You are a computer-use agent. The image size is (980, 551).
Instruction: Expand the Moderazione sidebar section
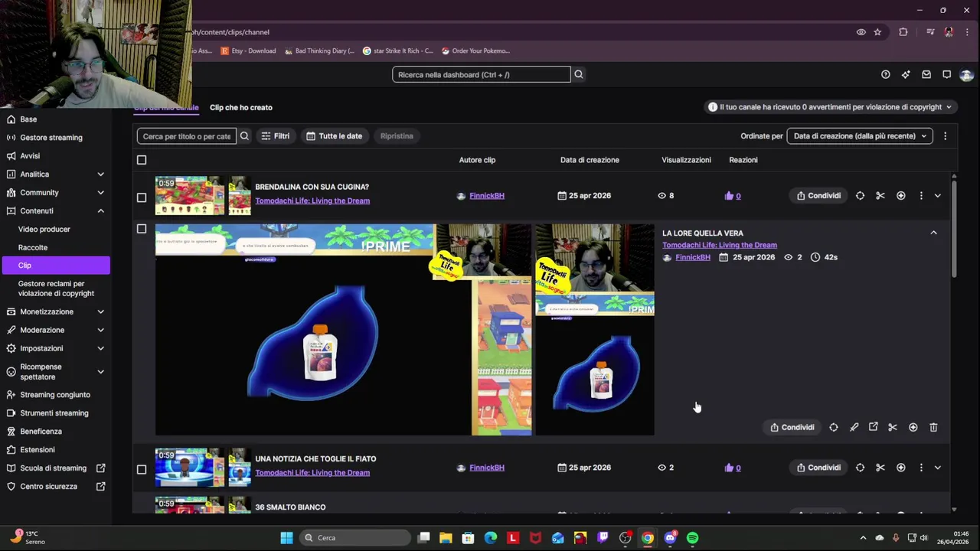(x=100, y=330)
